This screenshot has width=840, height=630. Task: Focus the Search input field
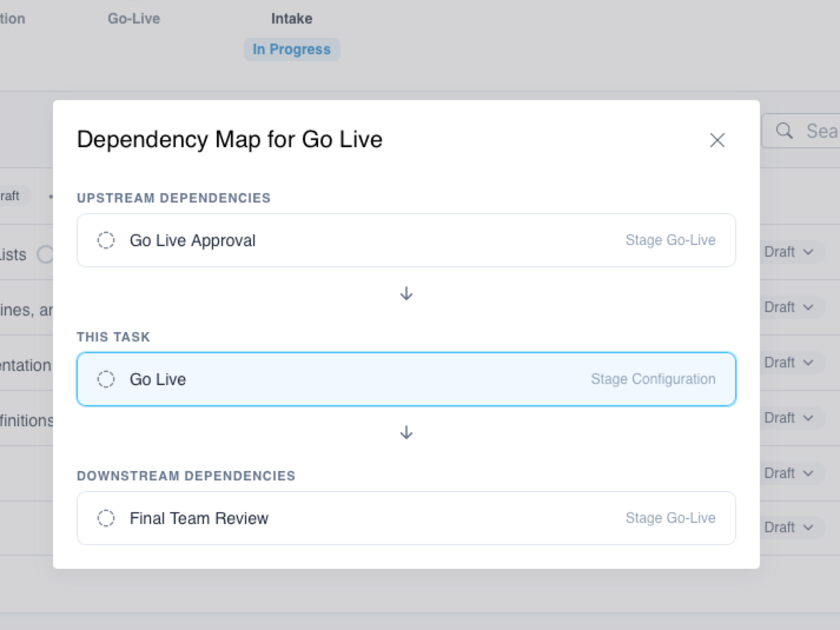click(801, 131)
